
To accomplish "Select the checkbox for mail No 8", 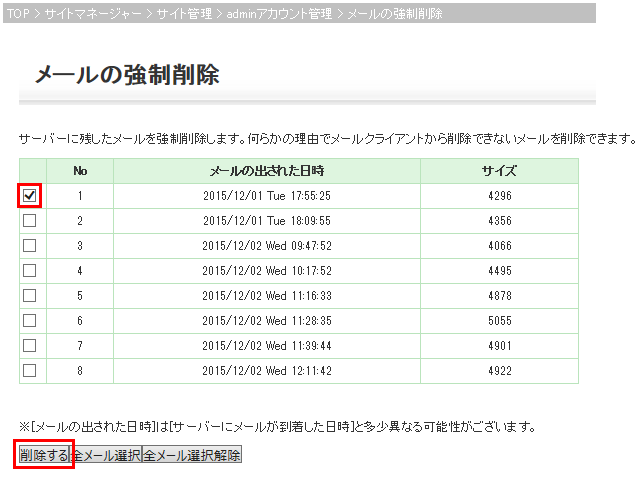I will (30, 370).
